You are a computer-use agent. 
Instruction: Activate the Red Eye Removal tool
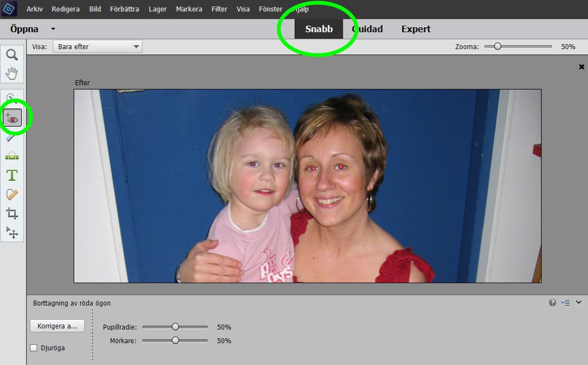(11, 117)
